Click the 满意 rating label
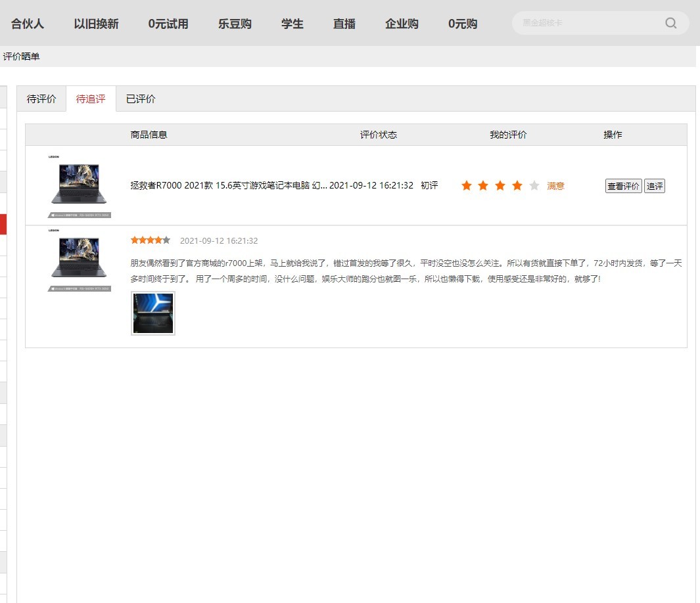Image resolution: width=700 pixels, height=603 pixels. [x=556, y=185]
